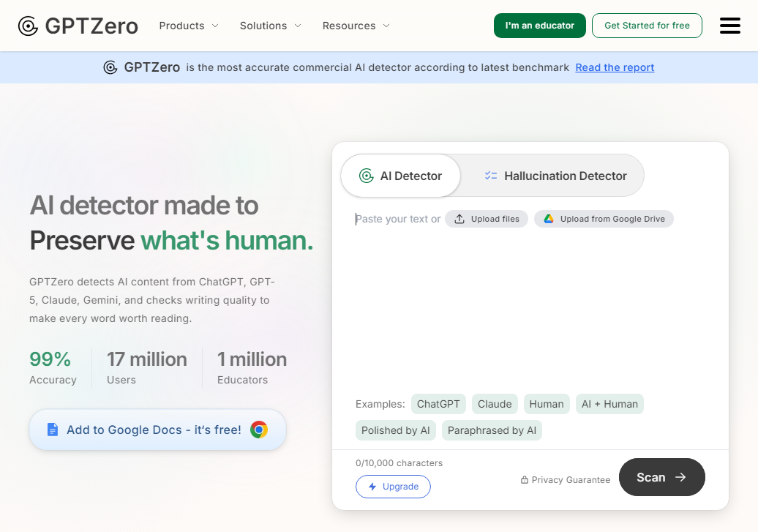Screen dimensions: 758x532
Task: Click Get Started for free
Action: click(x=647, y=26)
